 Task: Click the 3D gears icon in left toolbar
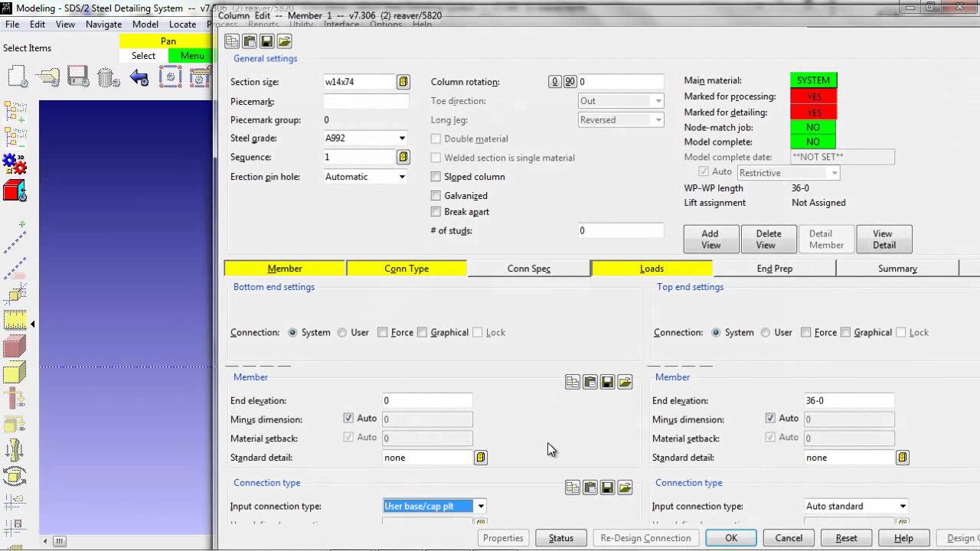(15, 163)
